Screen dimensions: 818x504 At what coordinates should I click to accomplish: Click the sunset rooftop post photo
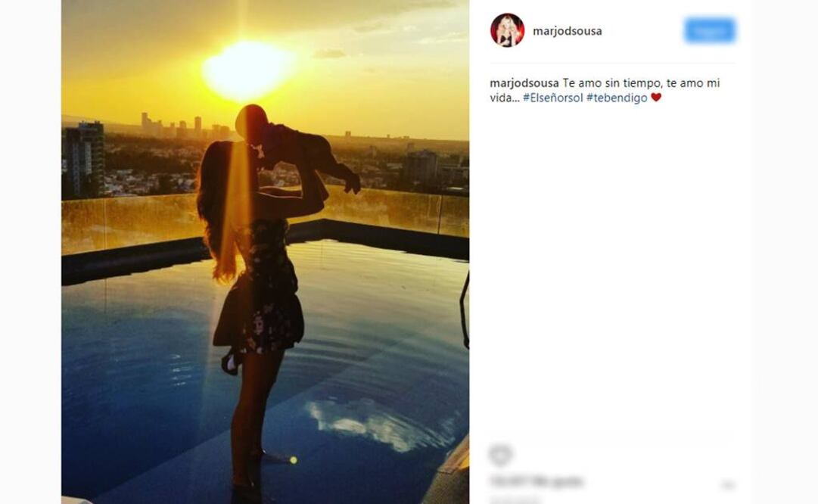265,252
